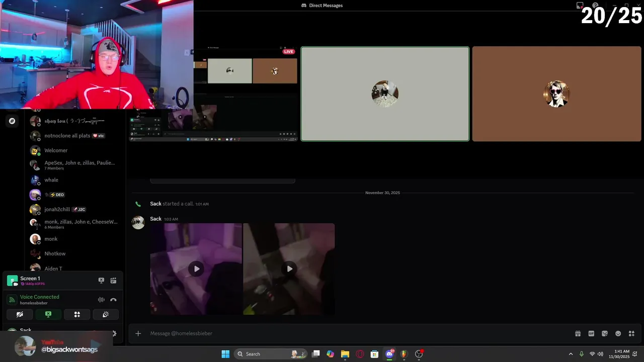
Task: Open stream settings clapperboard icon beside Screen 1
Action: point(113,281)
